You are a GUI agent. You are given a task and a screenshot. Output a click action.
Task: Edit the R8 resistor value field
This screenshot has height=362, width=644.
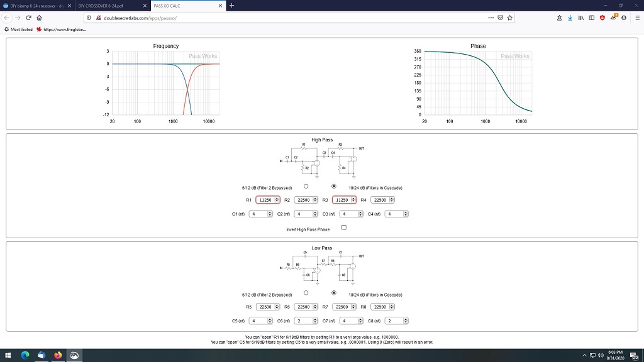tap(382, 307)
